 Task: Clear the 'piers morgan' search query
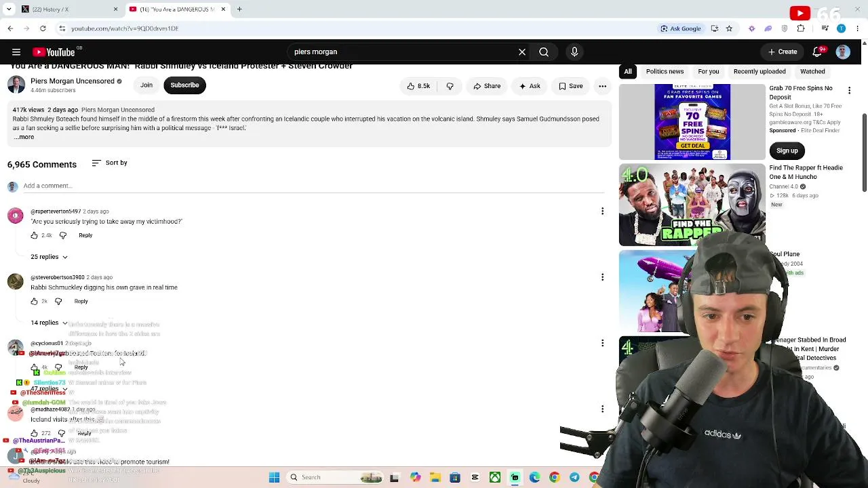522,52
